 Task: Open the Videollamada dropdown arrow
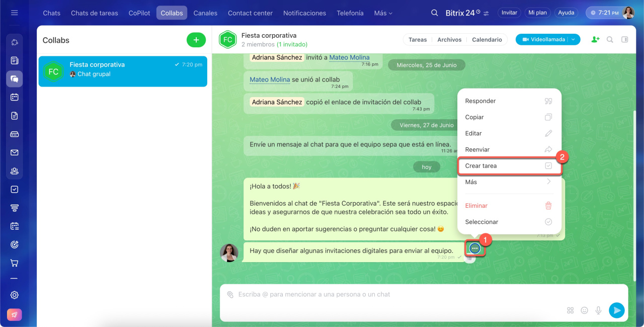click(573, 39)
